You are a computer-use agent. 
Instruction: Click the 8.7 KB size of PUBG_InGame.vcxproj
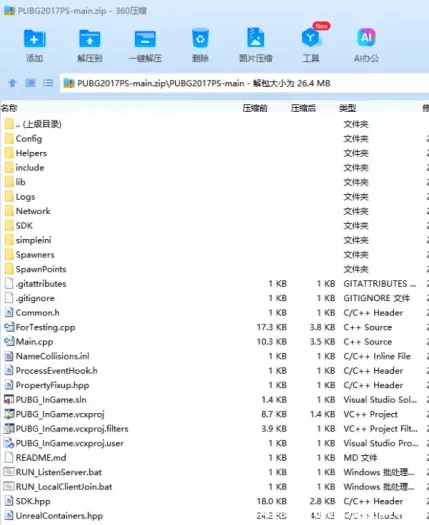point(274,414)
